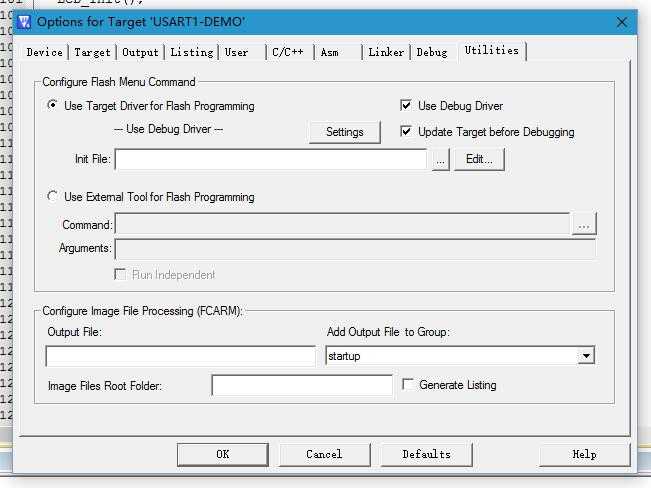This screenshot has width=651, height=488.
Task: Open flash driver Settings button
Action: (345, 132)
